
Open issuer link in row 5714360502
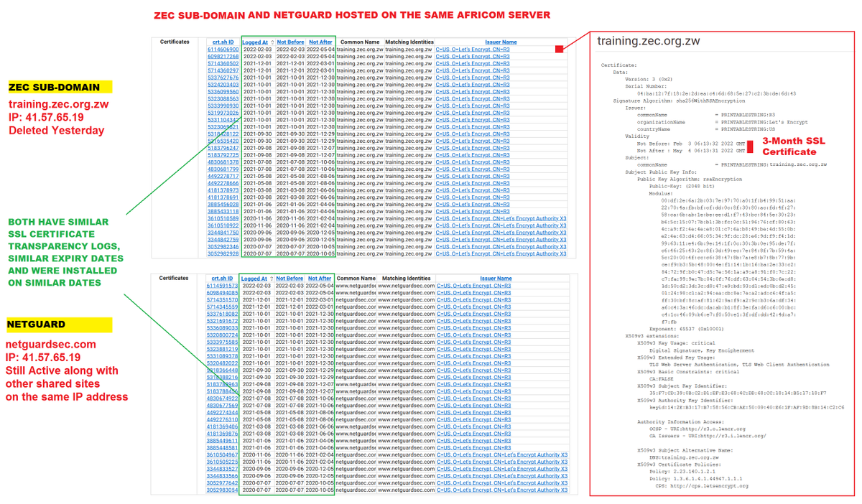click(x=473, y=64)
